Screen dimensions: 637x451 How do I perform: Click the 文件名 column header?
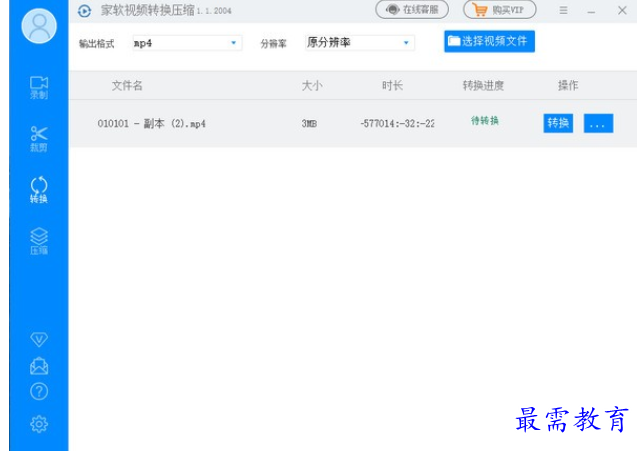(127, 86)
